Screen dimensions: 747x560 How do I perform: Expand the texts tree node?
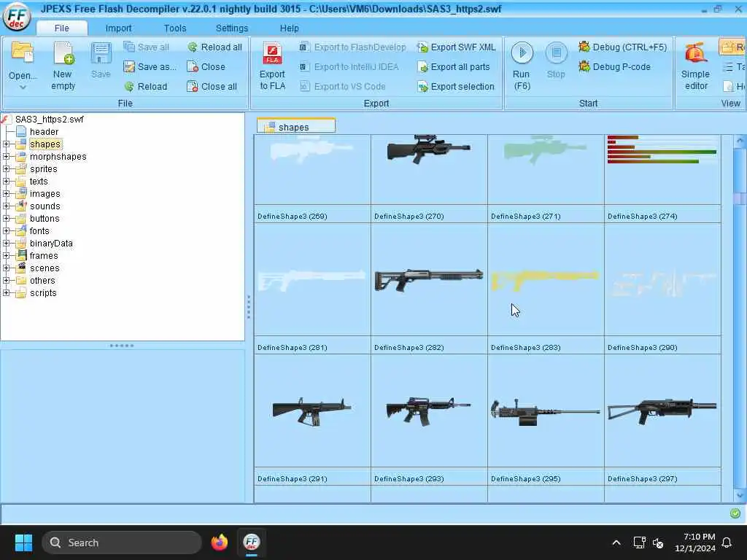6,181
